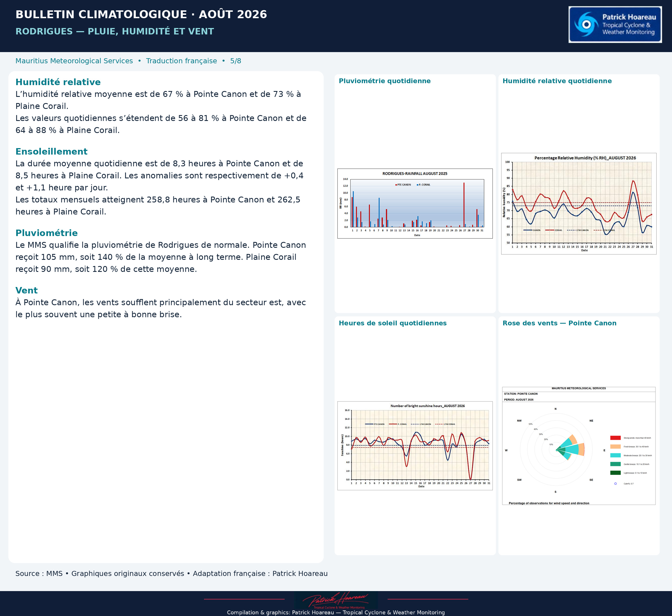The image size is (672, 616).
Task: Click the Fresh breeze legend swatch
Action: pos(615,447)
